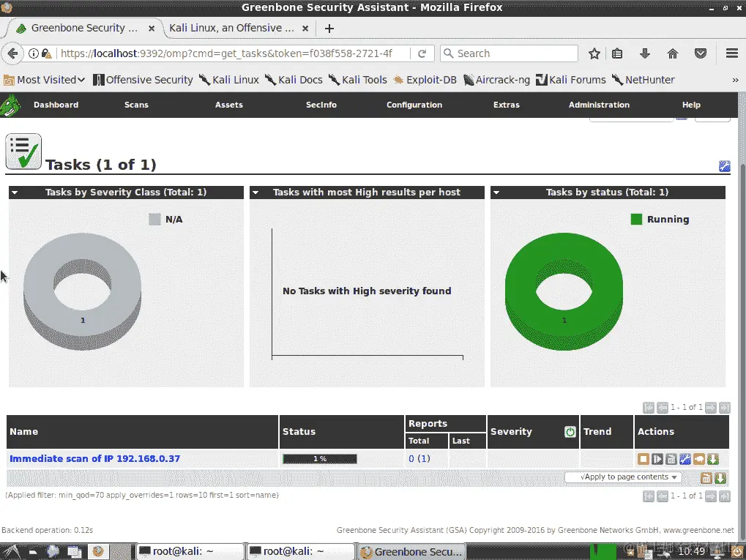Go to last page above the table
This screenshot has width=746, height=560.
pos(725,408)
